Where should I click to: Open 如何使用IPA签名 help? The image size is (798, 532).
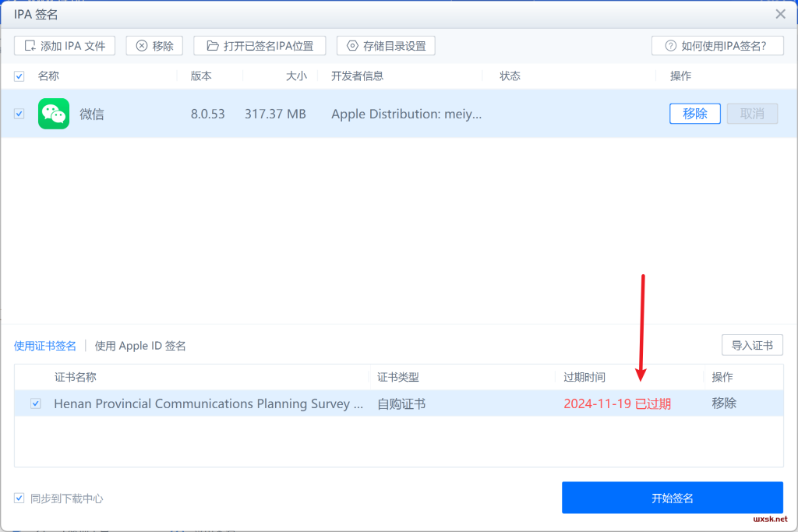point(717,46)
